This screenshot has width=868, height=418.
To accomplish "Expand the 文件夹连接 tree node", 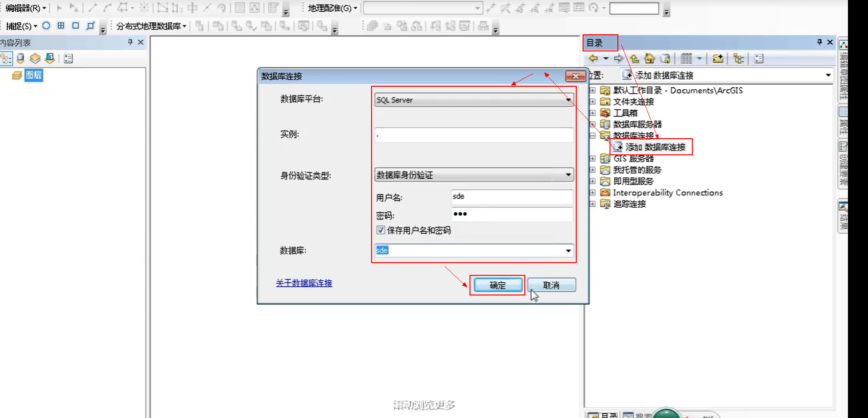I will [x=592, y=101].
